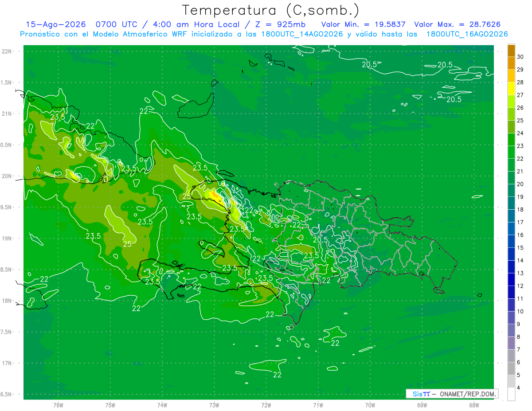The height and width of the screenshot is (411, 532).
Task: Select the lime swatch between 26 and 27
Action: pos(511,102)
